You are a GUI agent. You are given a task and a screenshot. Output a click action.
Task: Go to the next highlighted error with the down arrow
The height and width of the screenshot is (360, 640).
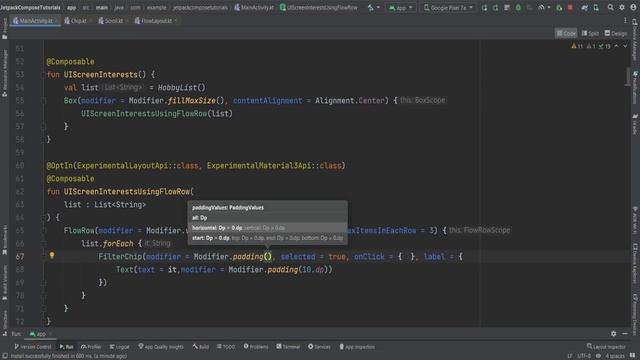click(625, 46)
